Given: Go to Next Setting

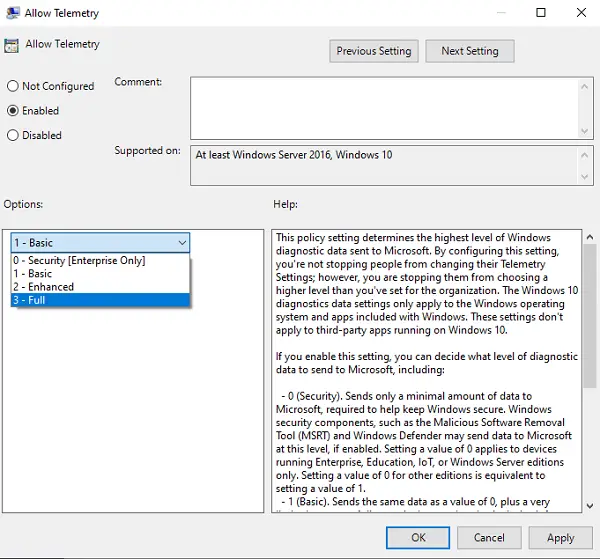Looking at the screenshot, I should 470,51.
